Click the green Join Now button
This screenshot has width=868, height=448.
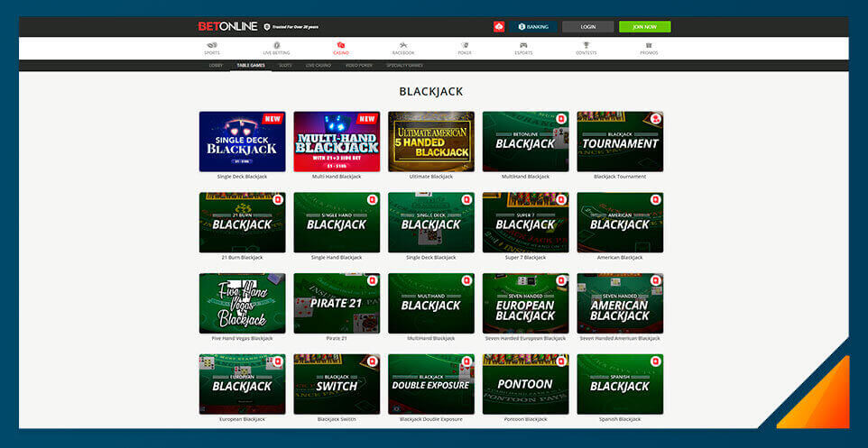pos(645,26)
